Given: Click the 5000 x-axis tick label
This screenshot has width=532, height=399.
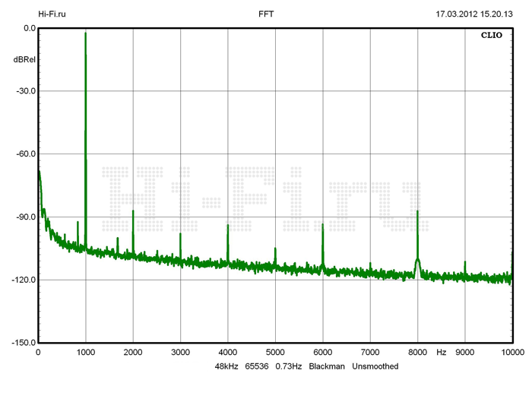Looking at the screenshot, I should tap(275, 352).
